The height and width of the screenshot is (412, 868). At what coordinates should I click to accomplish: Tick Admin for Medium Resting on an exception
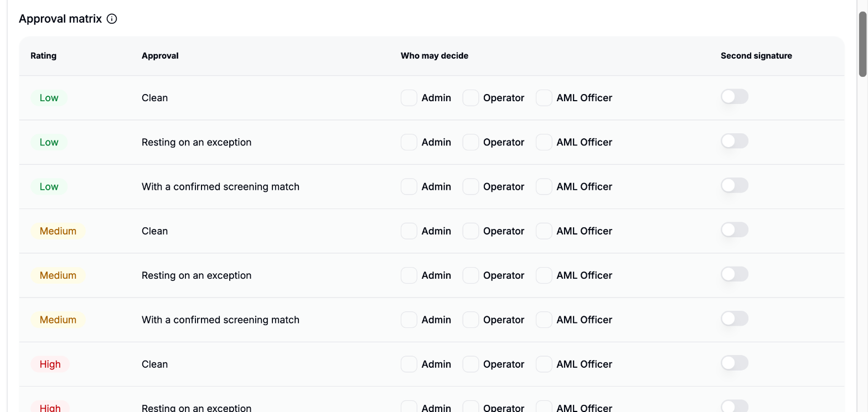point(409,275)
